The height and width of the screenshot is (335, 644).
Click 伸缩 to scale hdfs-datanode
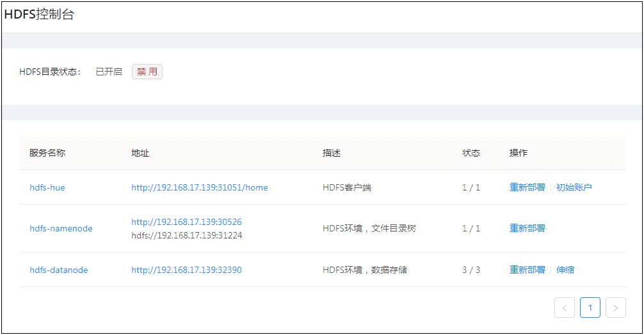point(565,270)
